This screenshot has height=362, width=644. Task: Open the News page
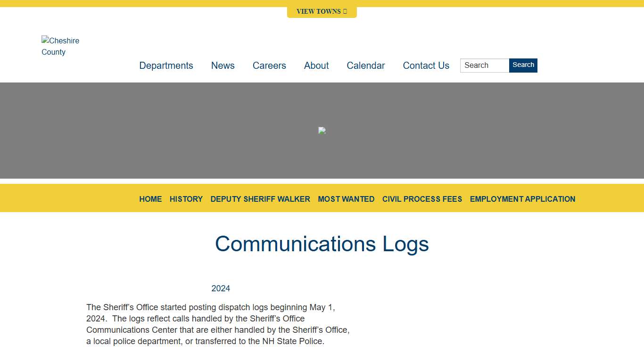223,66
